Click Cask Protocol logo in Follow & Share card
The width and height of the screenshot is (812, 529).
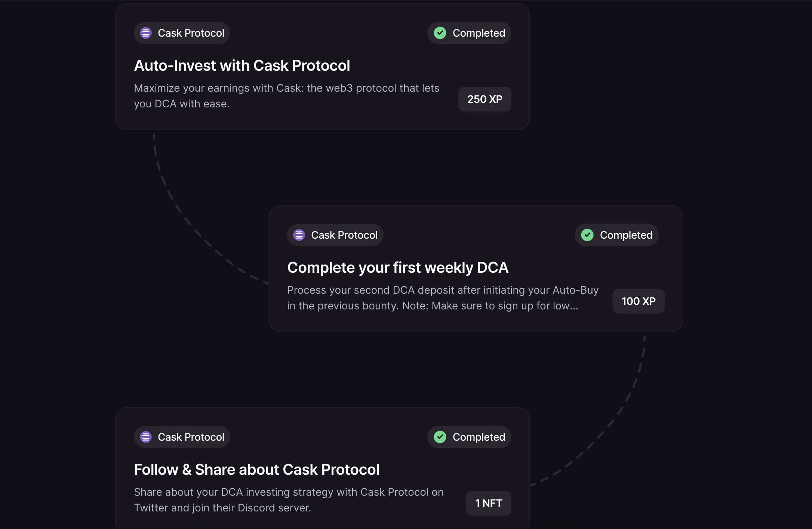[146, 437]
